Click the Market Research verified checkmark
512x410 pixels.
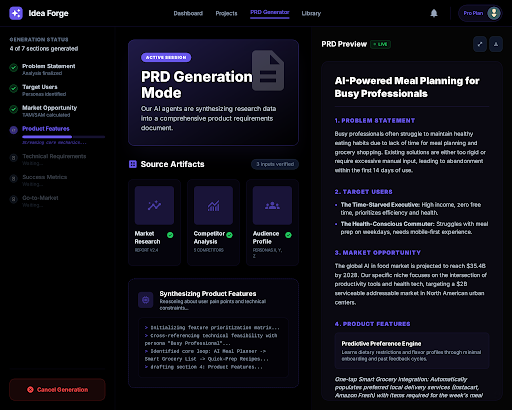coord(170,235)
